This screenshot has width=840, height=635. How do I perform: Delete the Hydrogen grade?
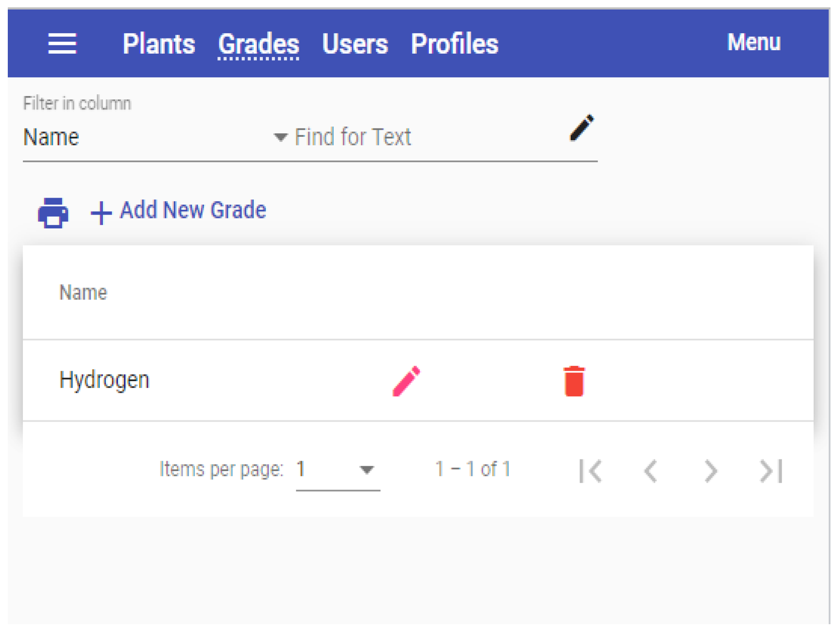pos(574,381)
